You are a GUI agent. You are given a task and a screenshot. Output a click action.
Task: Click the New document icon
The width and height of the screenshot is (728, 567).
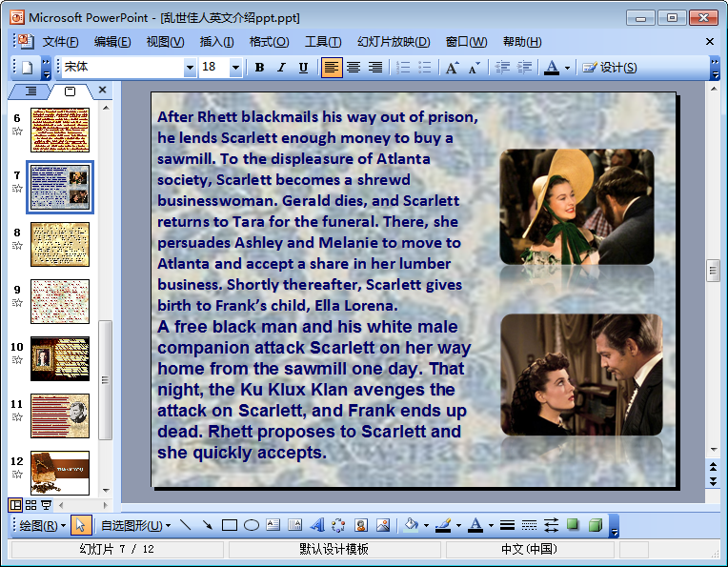coord(28,68)
